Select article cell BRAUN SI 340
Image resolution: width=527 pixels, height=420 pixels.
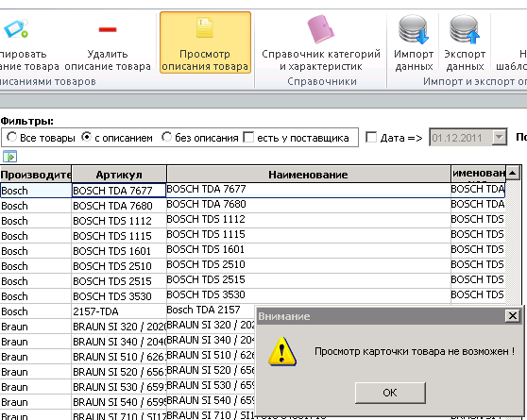[119, 342]
